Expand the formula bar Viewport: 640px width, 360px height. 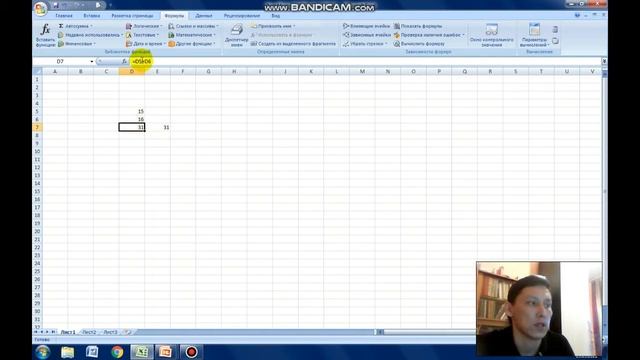pyautogui.click(x=604, y=61)
